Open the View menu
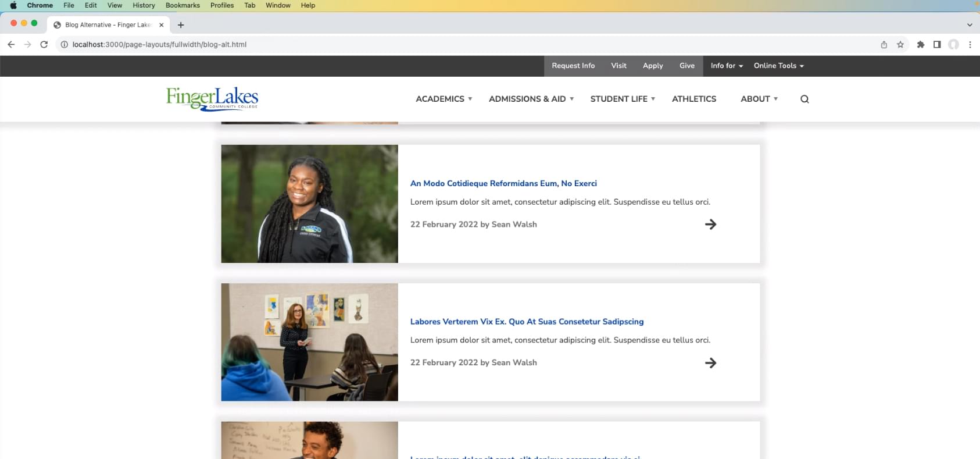 [115, 5]
